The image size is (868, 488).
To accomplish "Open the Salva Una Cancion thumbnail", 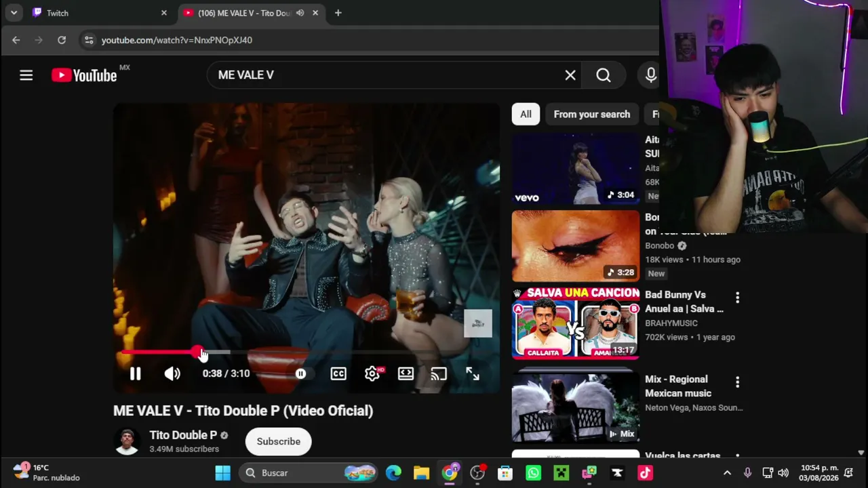I will (x=576, y=323).
